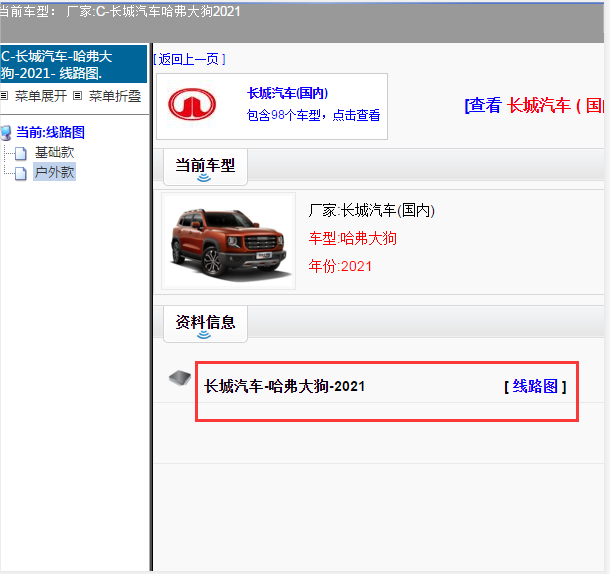610x574 pixels.
Task: Click the Haval Big Dog car thumbnail
Action: 229,241
